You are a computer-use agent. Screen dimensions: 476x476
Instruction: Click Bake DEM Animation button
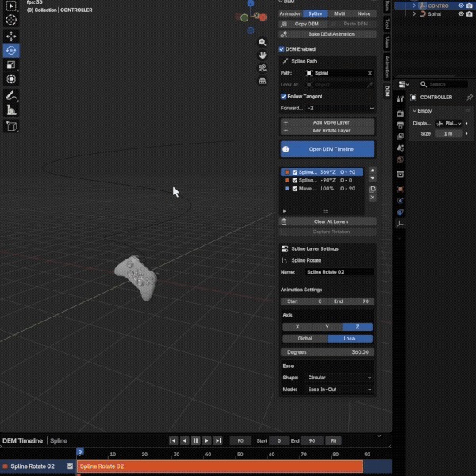click(x=328, y=34)
